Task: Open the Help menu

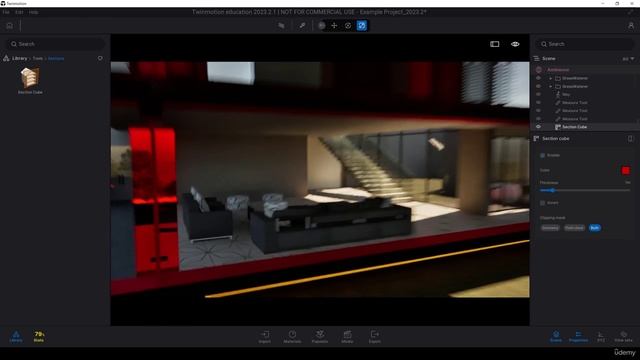Action: 33,12
